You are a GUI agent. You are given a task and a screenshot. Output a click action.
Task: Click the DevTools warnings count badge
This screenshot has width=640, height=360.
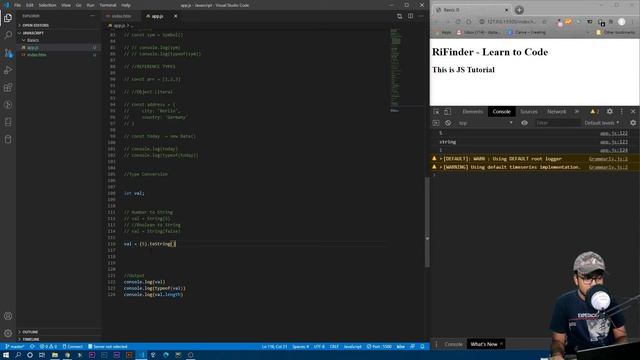[x=595, y=111]
